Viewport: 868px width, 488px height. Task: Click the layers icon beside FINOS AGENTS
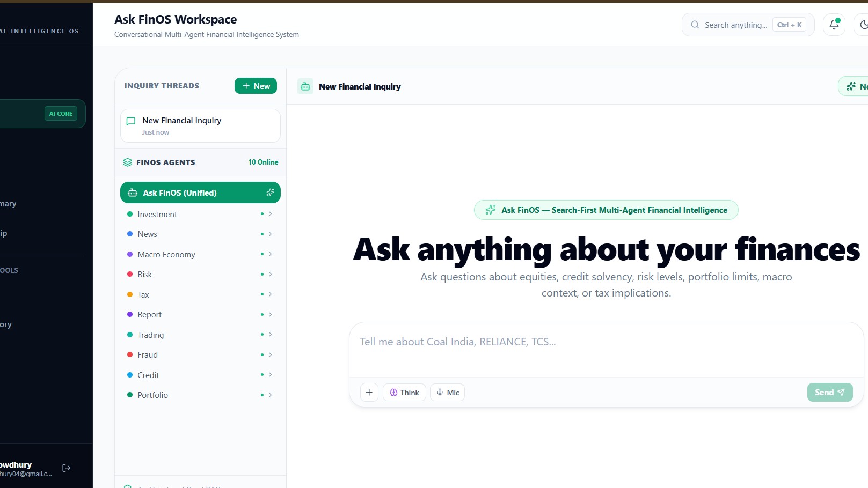[127, 162]
